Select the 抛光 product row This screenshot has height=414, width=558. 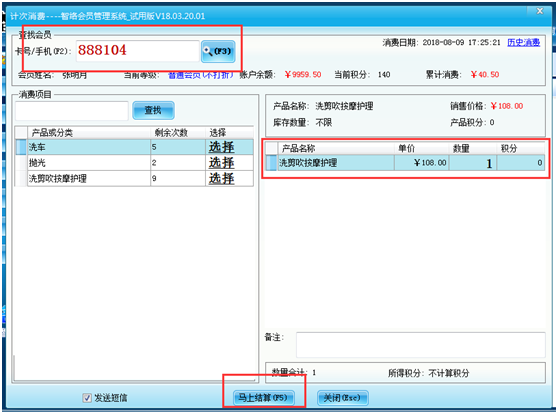(x=135, y=163)
